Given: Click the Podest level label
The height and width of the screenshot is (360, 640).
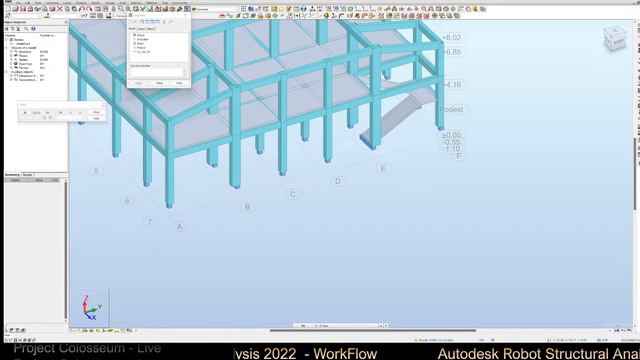Looking at the screenshot, I should click(452, 109).
